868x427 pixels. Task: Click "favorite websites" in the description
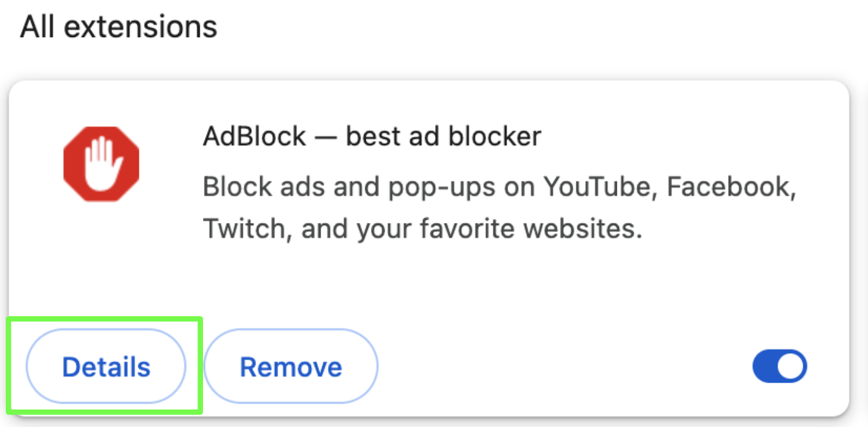click(531, 228)
